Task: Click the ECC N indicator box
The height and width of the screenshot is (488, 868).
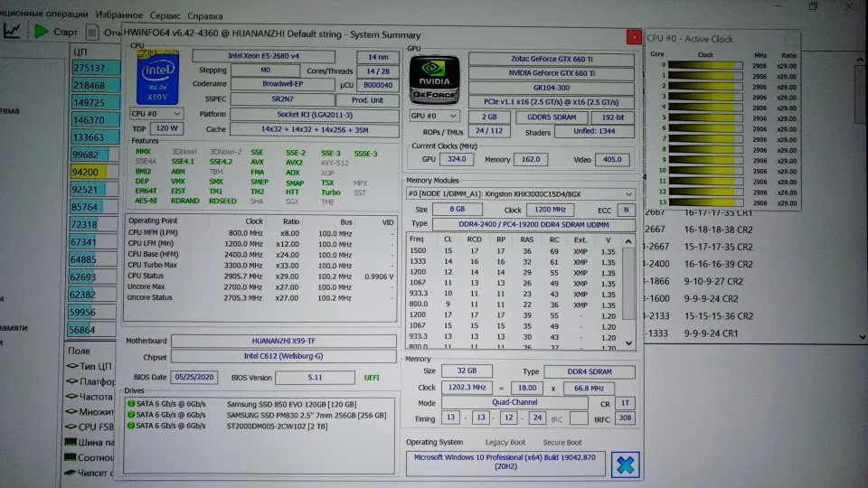Action: pos(626,211)
